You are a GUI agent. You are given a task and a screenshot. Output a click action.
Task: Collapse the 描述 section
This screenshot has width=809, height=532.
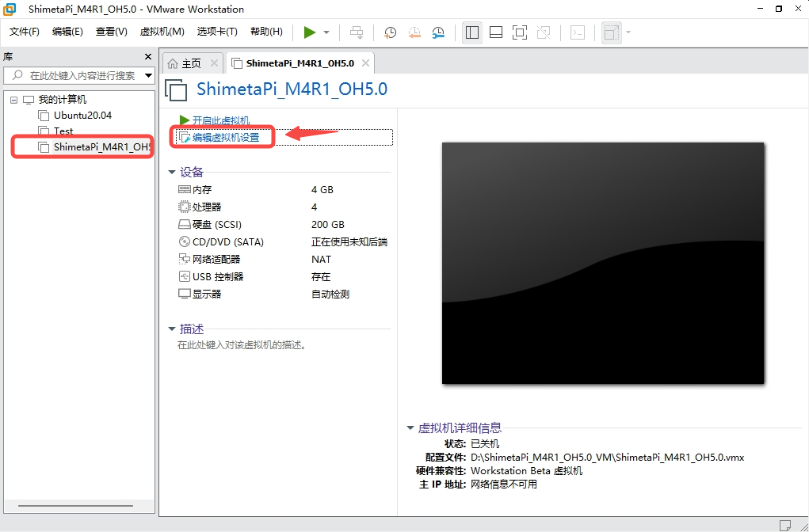click(172, 329)
